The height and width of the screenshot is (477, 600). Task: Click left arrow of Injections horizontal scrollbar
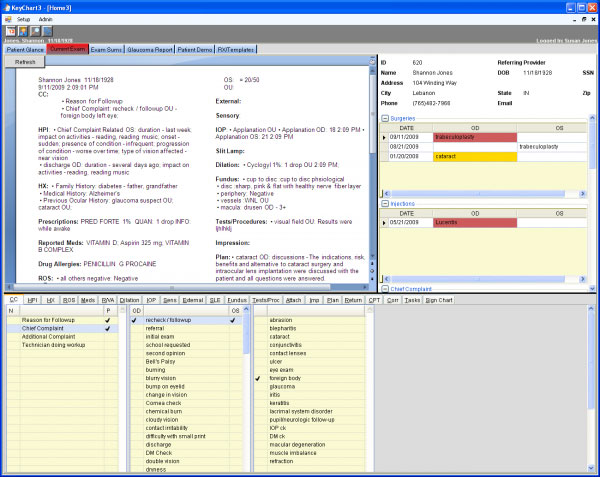[x=386, y=279]
